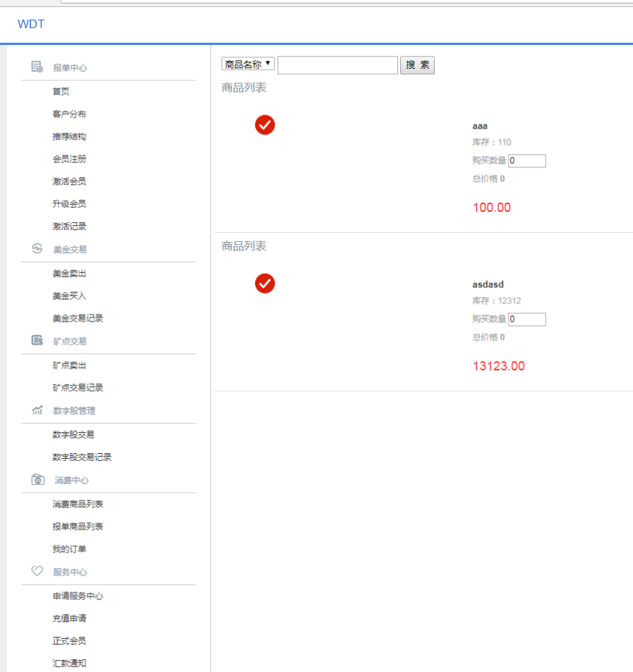Focus the 购买数量 field for product aaa
The height and width of the screenshot is (672, 633).
pos(527,160)
